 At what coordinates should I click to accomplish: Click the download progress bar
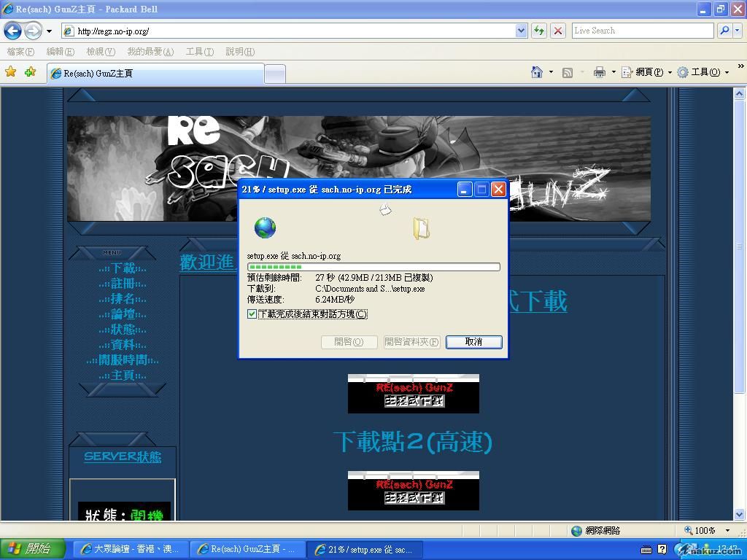point(373,267)
